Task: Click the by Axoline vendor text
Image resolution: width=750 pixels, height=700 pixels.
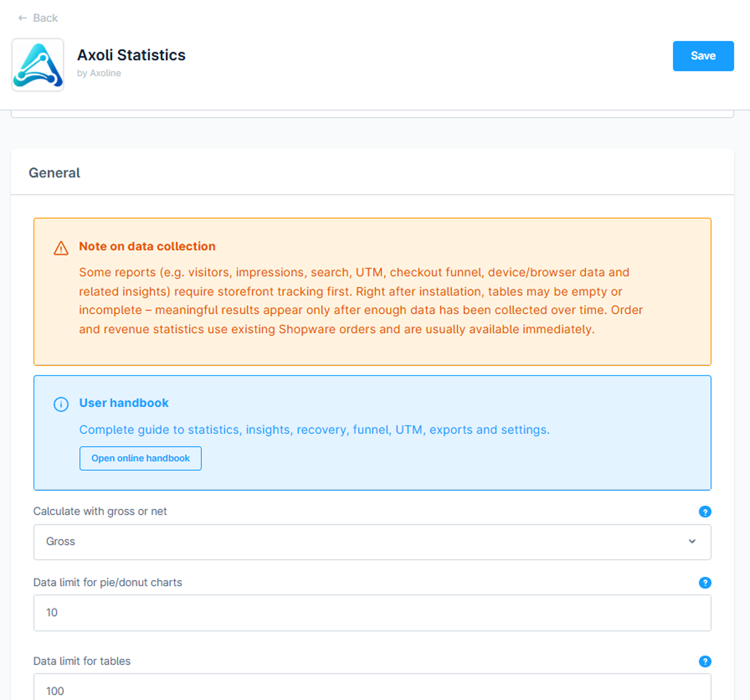Action: (99, 73)
